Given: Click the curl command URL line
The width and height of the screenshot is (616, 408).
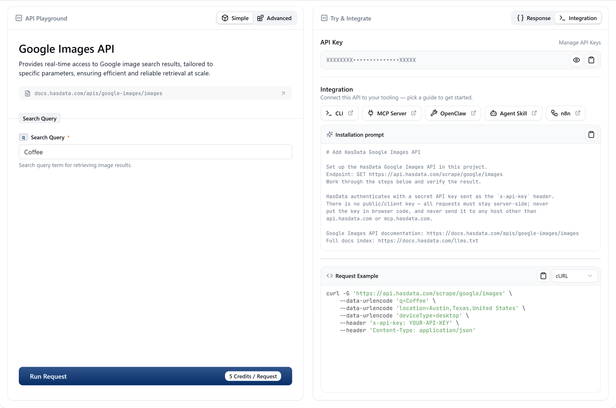Looking at the screenshot, I should pos(419,293).
